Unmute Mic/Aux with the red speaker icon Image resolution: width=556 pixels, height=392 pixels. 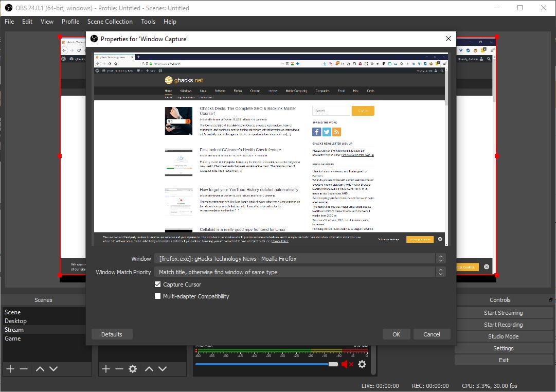[x=347, y=364]
